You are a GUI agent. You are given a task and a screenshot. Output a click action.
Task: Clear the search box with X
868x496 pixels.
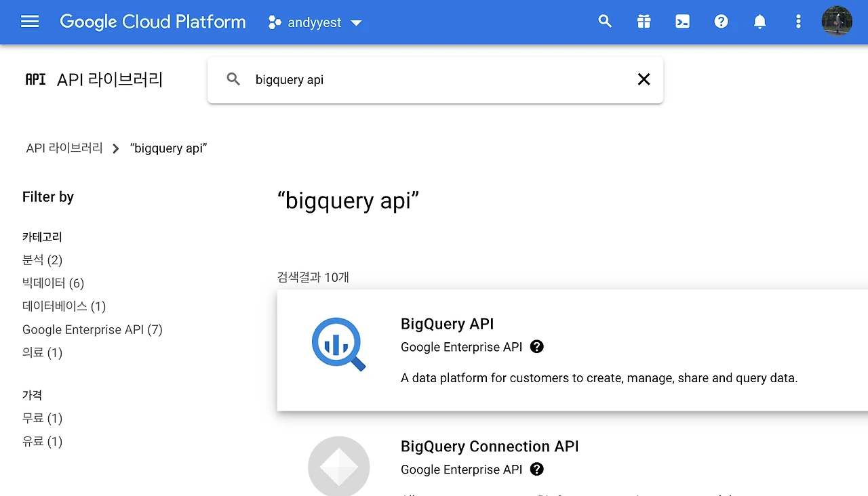tap(644, 79)
